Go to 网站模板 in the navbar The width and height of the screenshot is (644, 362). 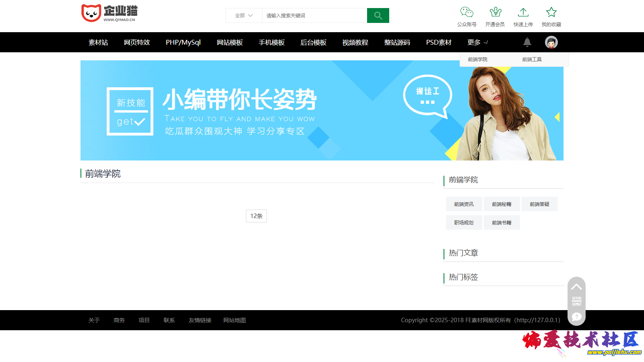point(230,42)
